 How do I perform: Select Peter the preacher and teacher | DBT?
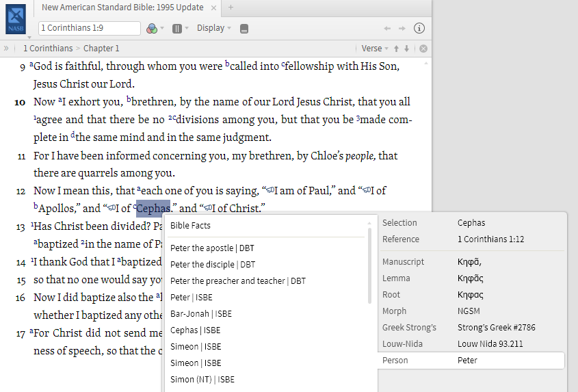[238, 281]
